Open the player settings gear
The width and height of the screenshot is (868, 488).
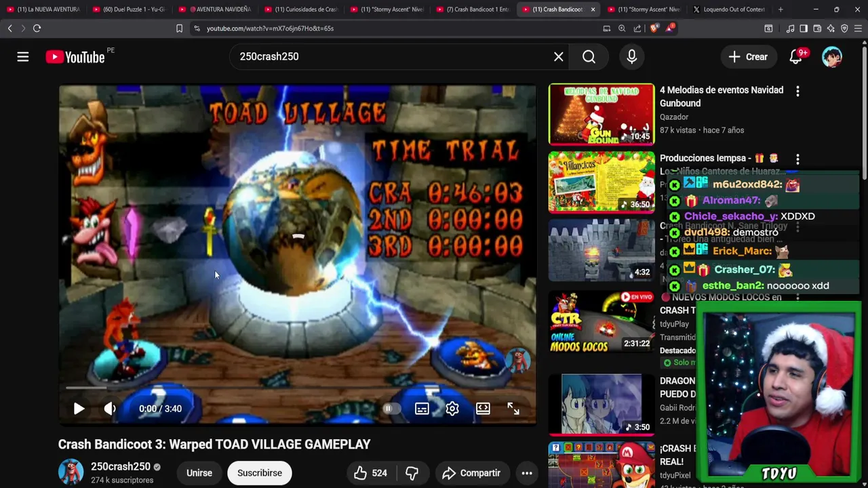[x=452, y=409]
